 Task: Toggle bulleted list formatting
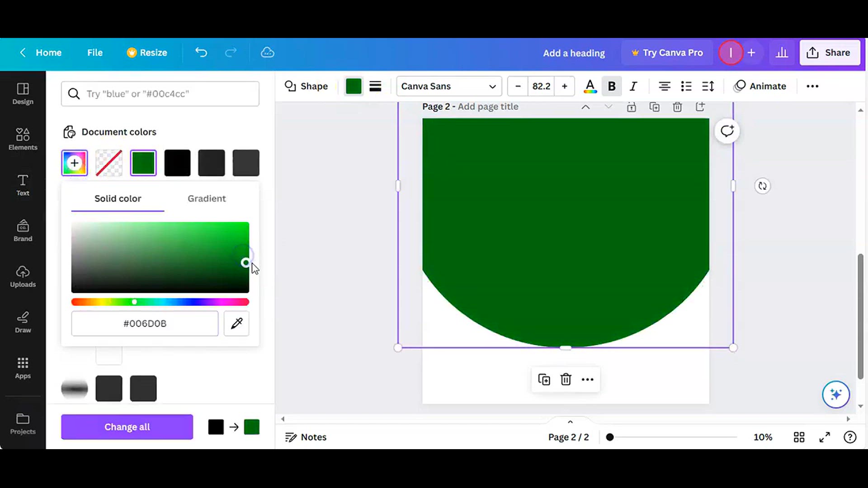click(686, 86)
